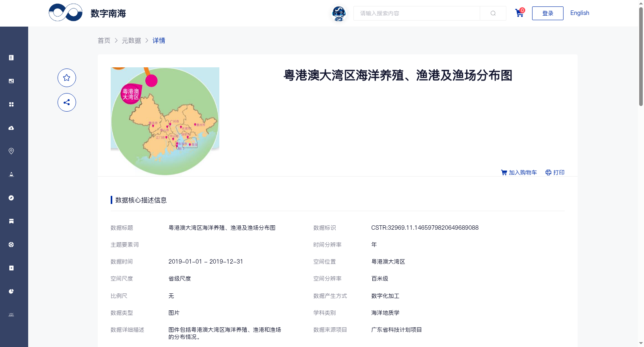Click the cloud download sidebar icon

click(11, 128)
